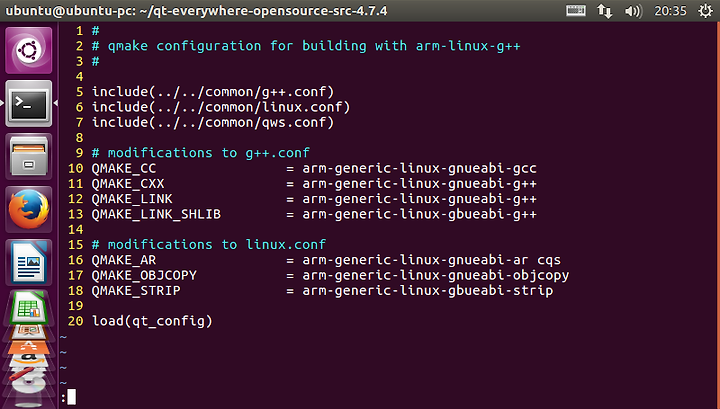This screenshot has height=409, width=720.
Task: Click the vim command-line cursor block
Action: tap(72, 397)
